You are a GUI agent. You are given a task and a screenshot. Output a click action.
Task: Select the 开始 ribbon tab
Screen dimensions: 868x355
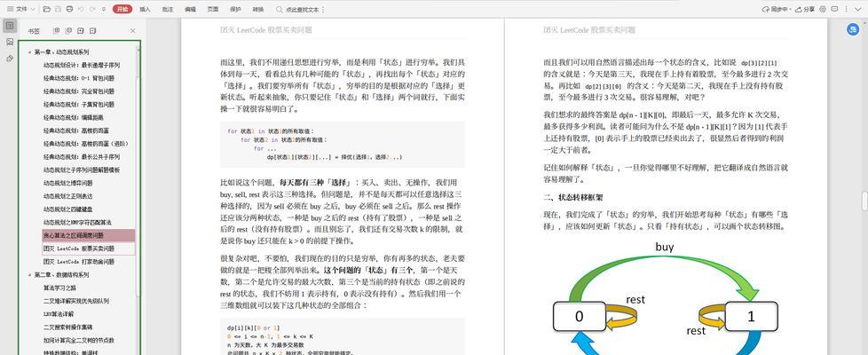[122, 10]
